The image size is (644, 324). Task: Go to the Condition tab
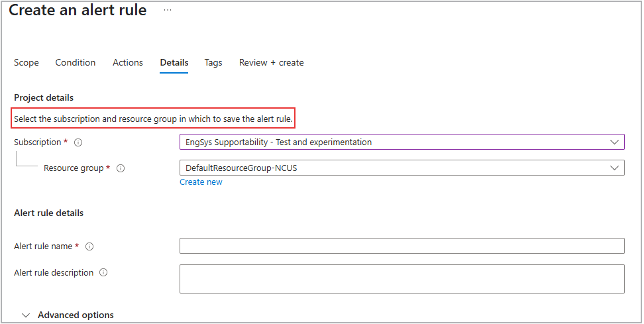point(76,62)
